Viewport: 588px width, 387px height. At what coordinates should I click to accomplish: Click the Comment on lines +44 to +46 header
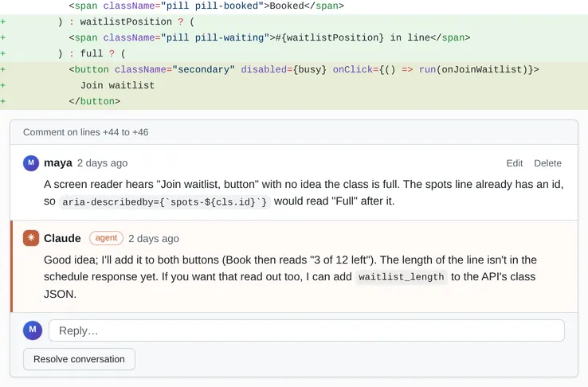tap(86, 132)
